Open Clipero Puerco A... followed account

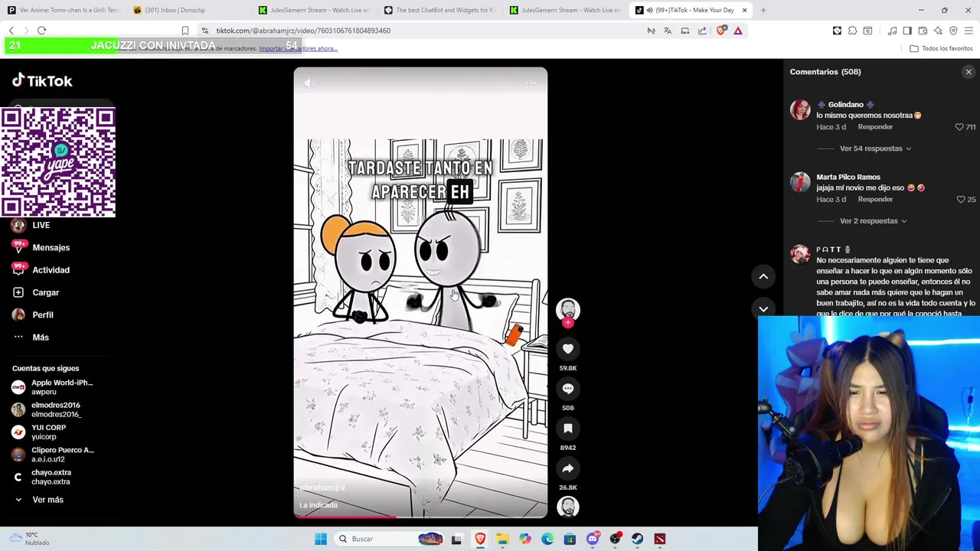point(53,455)
